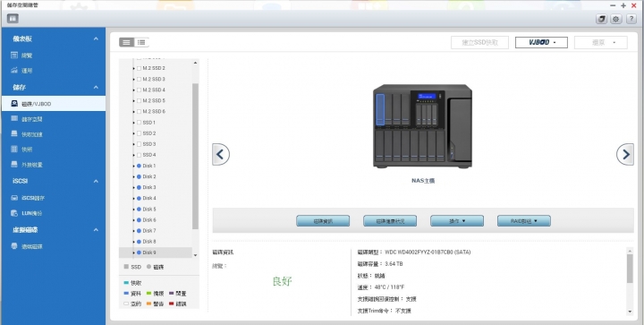Viewport: 644px width, 325px height.
Task: Toggle the SSD 4 square box
Action: coord(139,155)
